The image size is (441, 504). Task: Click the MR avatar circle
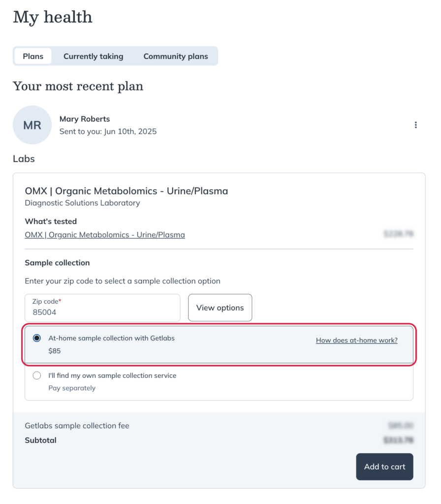pyautogui.click(x=32, y=125)
